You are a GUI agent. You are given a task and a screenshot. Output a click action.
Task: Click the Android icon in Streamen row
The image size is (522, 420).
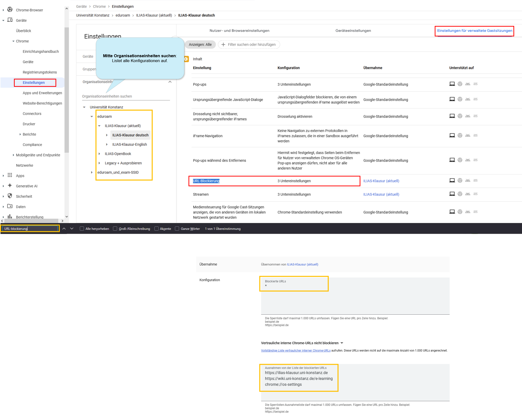pyautogui.click(x=468, y=194)
